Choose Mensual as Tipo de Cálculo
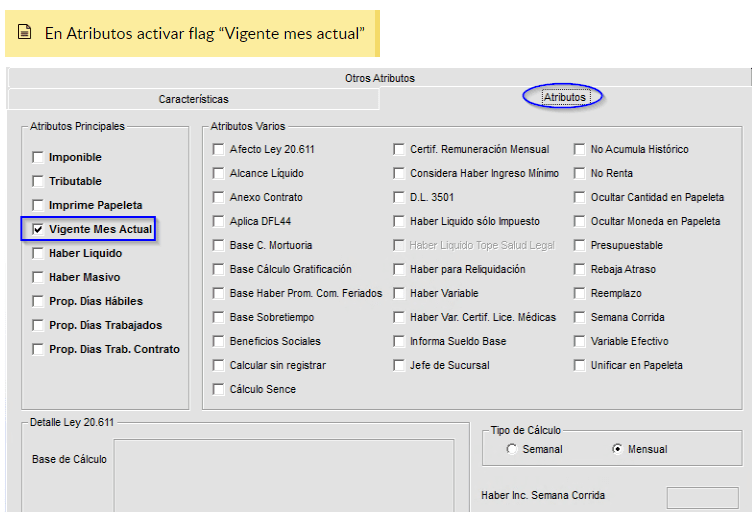This screenshot has height=516, width=752. [x=617, y=449]
